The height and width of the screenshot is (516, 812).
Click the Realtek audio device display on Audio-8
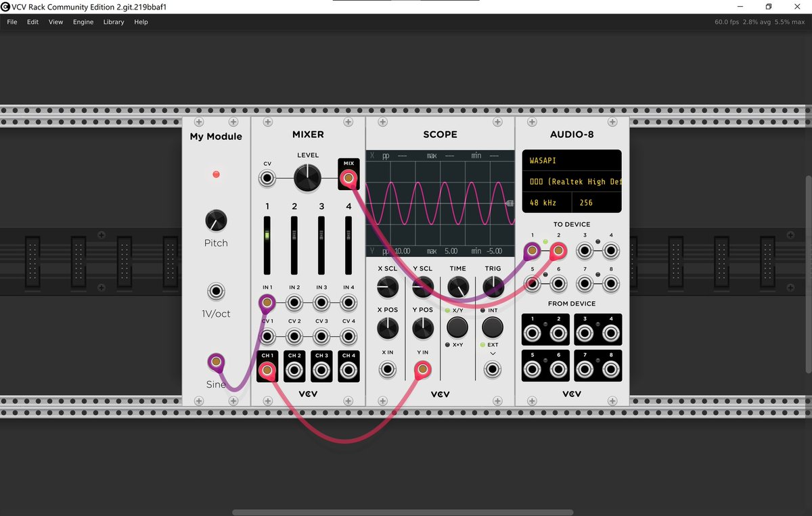[x=572, y=181]
